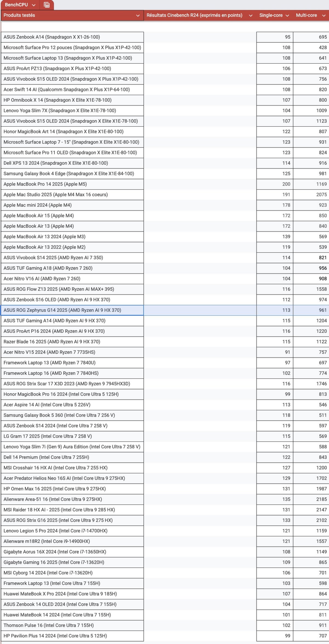Select ASUS TUF Gaming A14 cell
Screen dimensions: 329x644
pyautogui.click(x=72, y=320)
